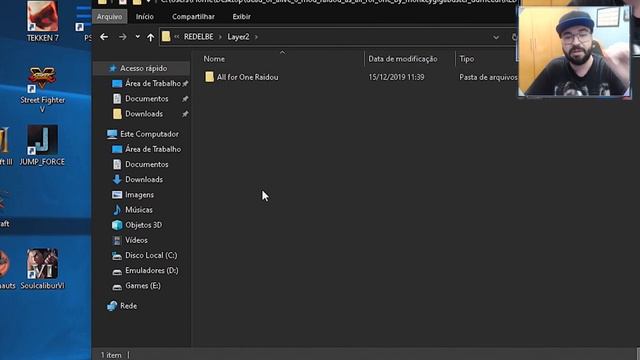Screen dimensions: 640x360
Task: Open Rede in the sidebar
Action: [128, 306]
